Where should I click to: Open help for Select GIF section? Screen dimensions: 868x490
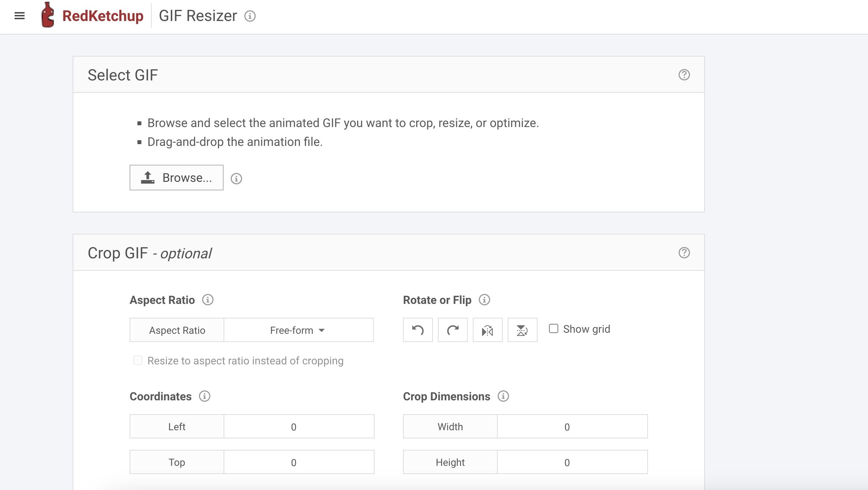(x=684, y=75)
